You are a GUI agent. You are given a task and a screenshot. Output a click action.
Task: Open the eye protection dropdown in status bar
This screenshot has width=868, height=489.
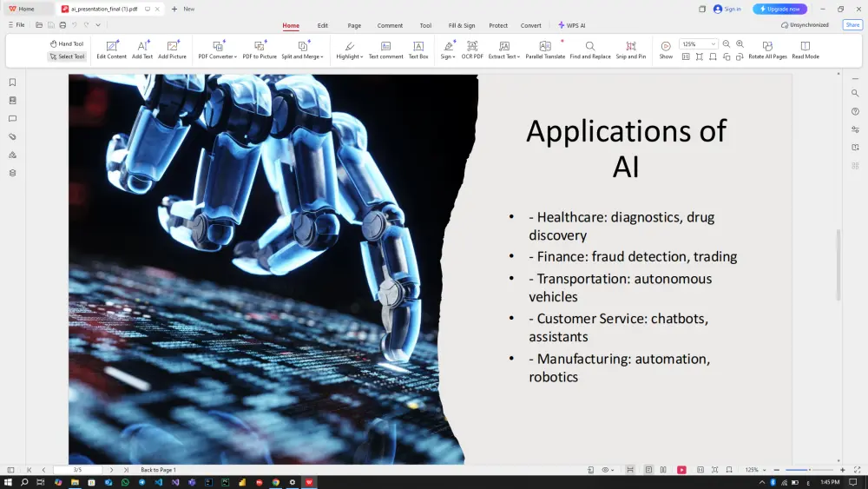[608, 470]
